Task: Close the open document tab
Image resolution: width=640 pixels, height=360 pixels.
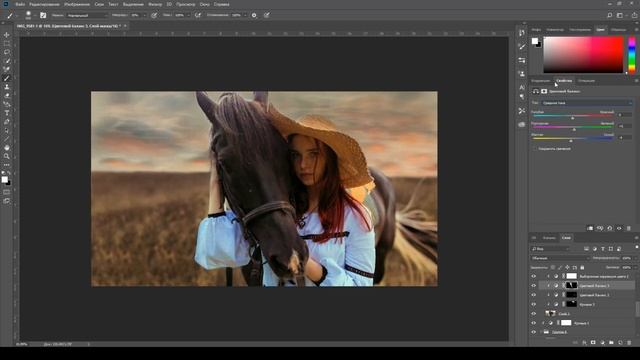Action: [x=125, y=26]
